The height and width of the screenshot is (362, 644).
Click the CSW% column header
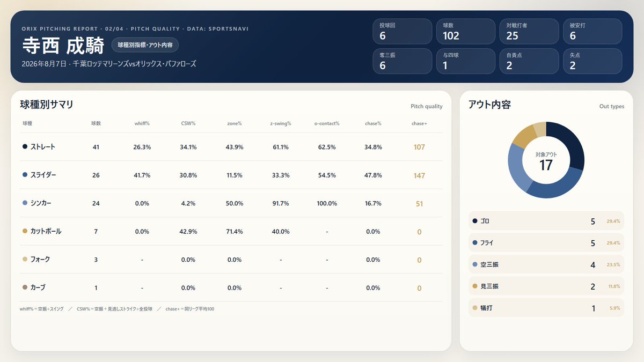click(x=188, y=123)
